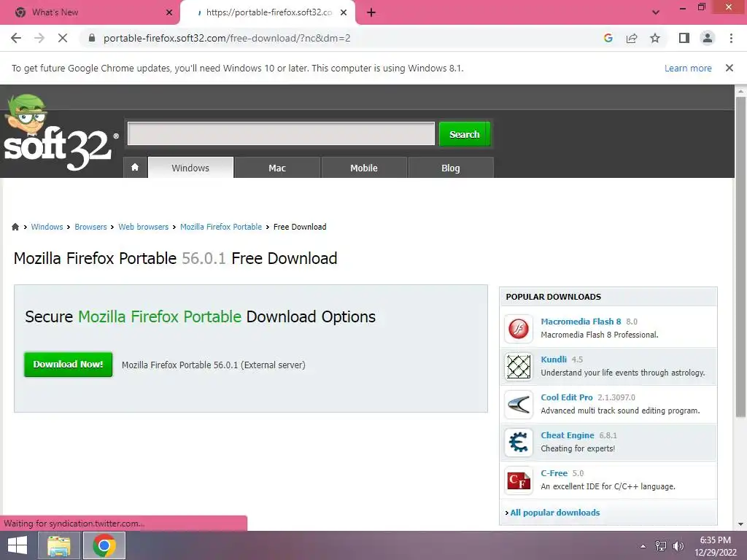
Task: Open All popular downloads link
Action: (x=554, y=513)
